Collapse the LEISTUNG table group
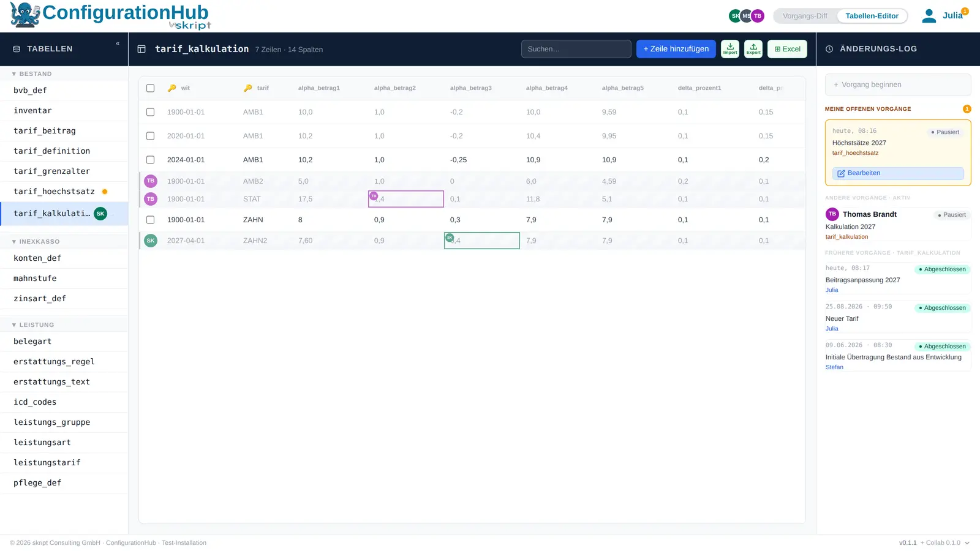The image size is (980, 551). point(33,325)
